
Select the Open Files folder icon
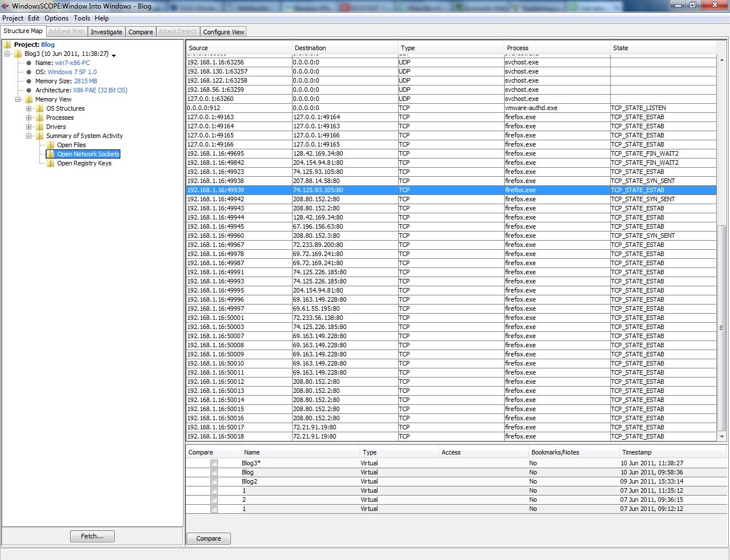pyautogui.click(x=51, y=145)
